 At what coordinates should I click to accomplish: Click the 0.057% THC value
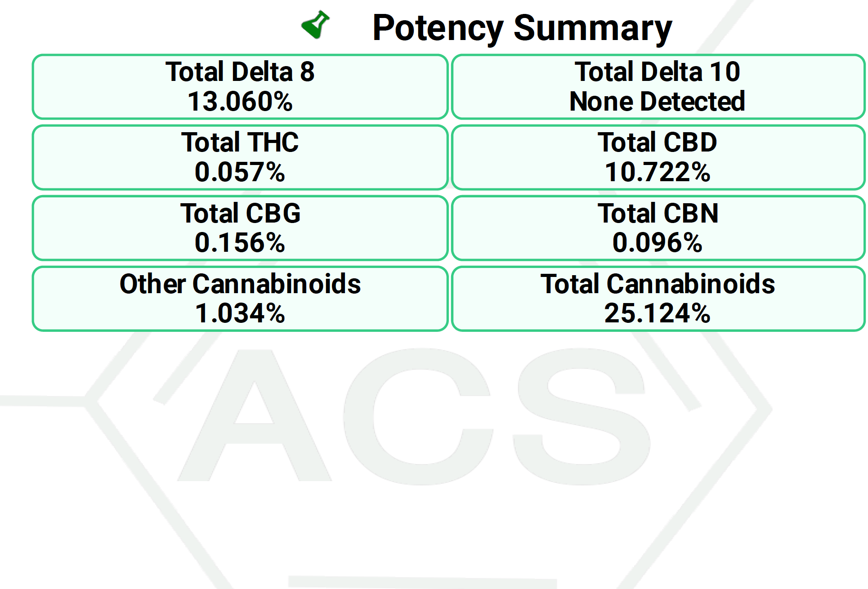[240, 172]
